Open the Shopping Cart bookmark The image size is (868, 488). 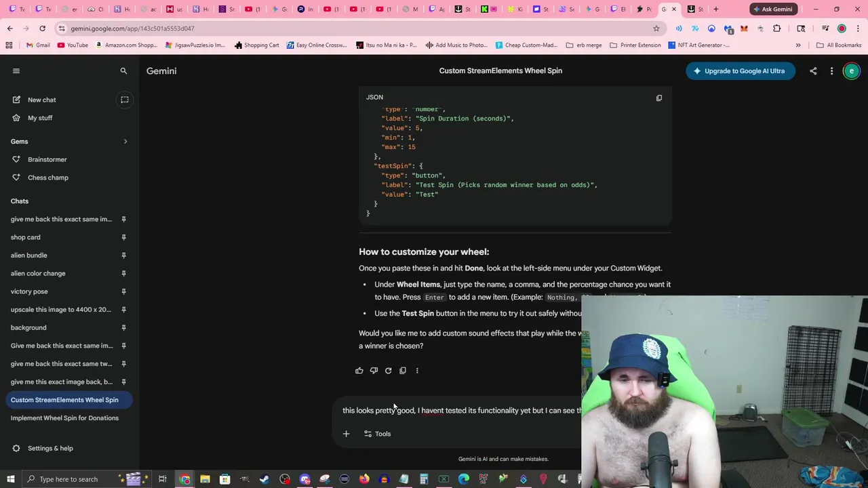(256, 45)
